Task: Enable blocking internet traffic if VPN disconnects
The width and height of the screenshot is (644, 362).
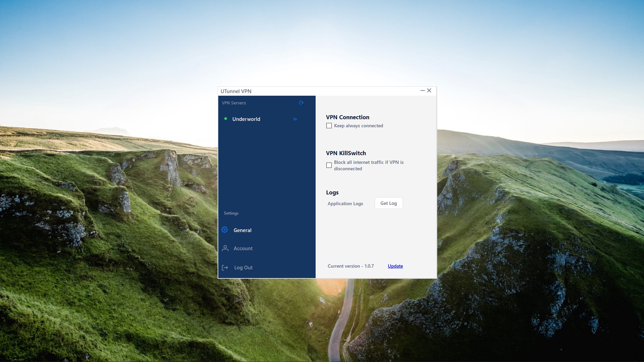Action: [329, 165]
